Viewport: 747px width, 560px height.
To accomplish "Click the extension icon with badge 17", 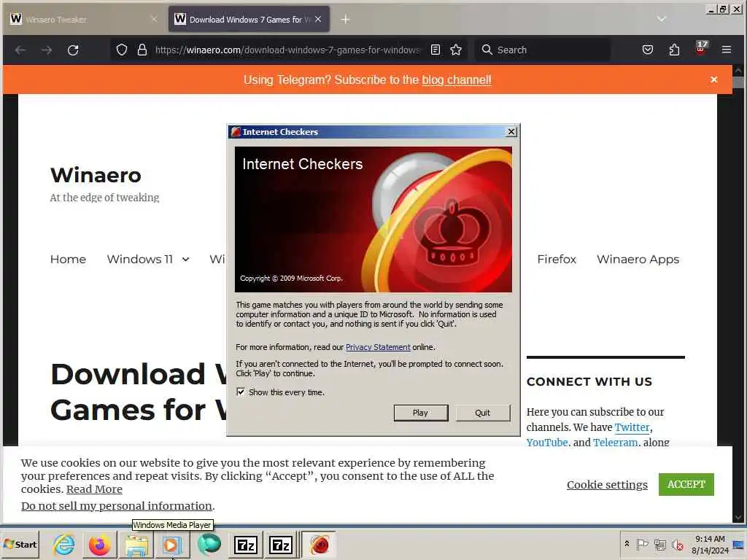I will coord(701,49).
